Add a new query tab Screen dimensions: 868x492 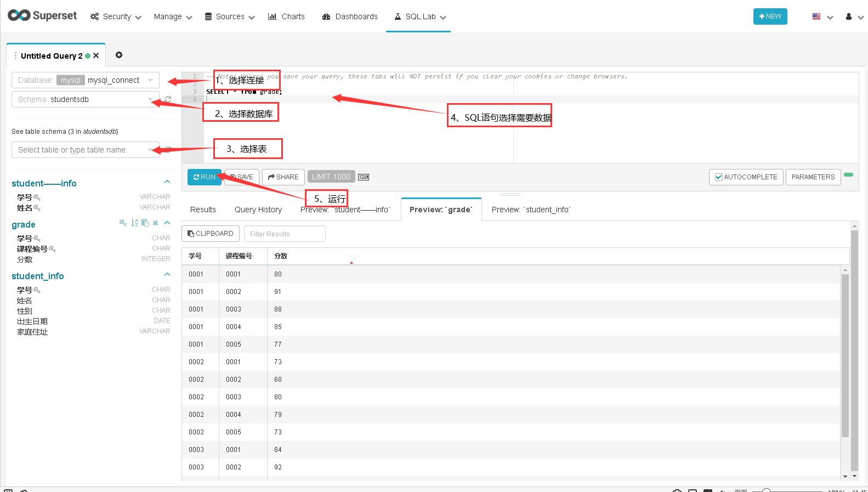(119, 55)
